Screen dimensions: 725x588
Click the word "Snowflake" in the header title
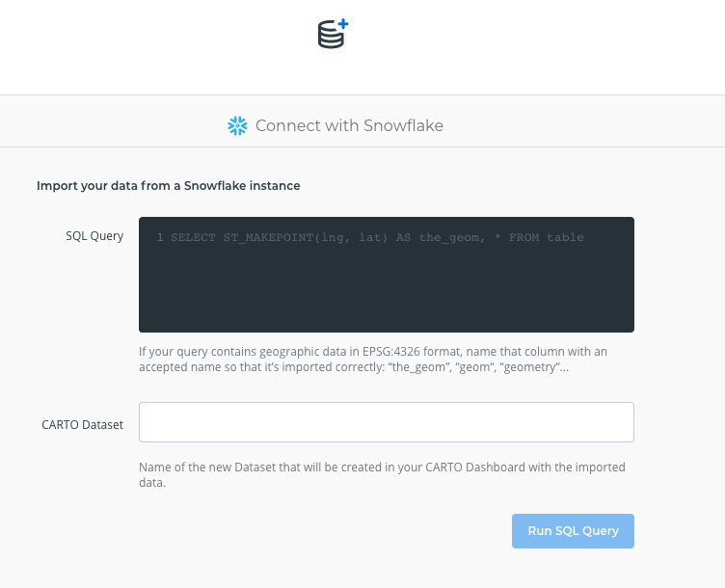[x=403, y=125]
